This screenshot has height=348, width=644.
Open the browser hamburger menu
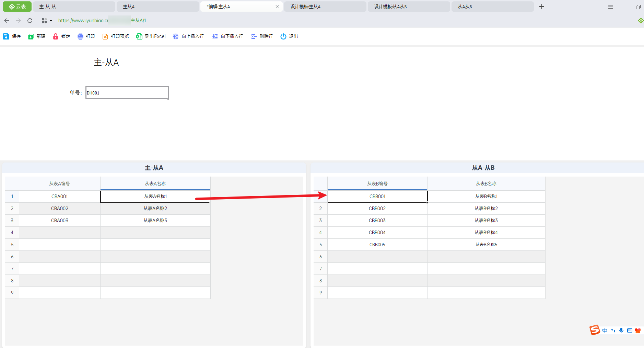coord(611,7)
